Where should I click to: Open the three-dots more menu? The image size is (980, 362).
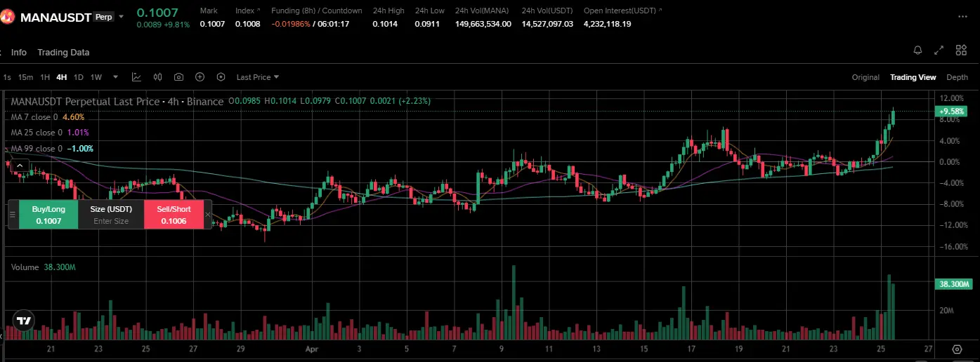pos(963,17)
